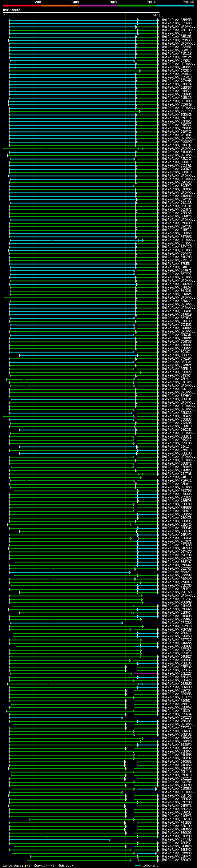The height and width of the screenshot is (868, 197).
Task: Click the UniRef100_Q4SSK4 label
Action: coord(176,375)
